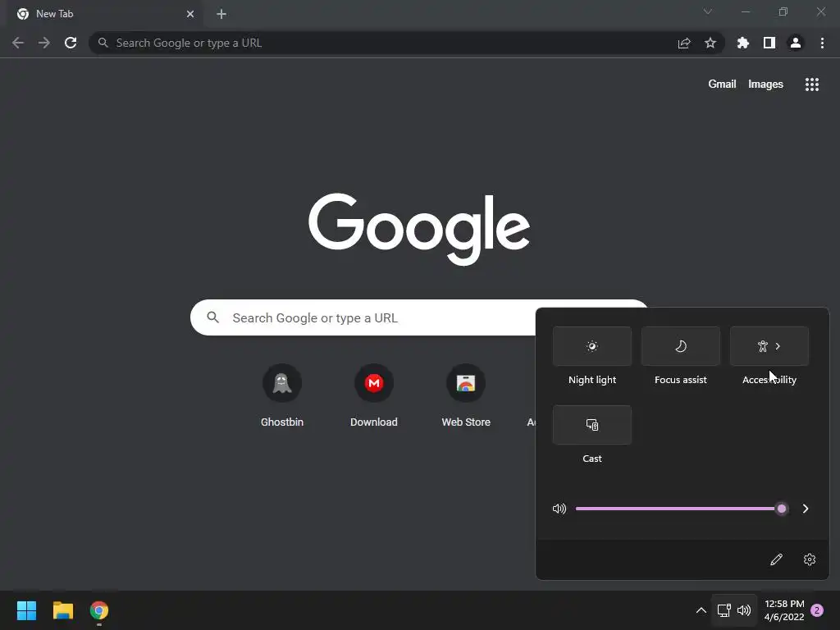Open the Accessibility quick settings submenu

click(769, 346)
